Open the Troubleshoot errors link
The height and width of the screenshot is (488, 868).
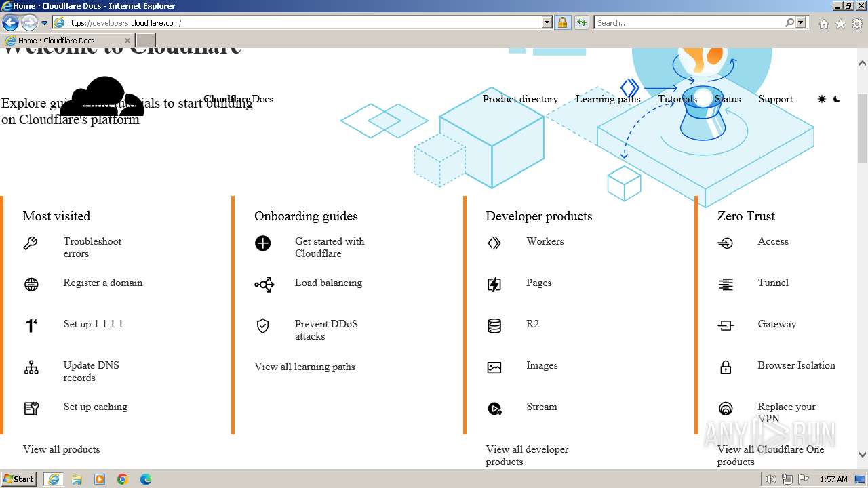92,247
